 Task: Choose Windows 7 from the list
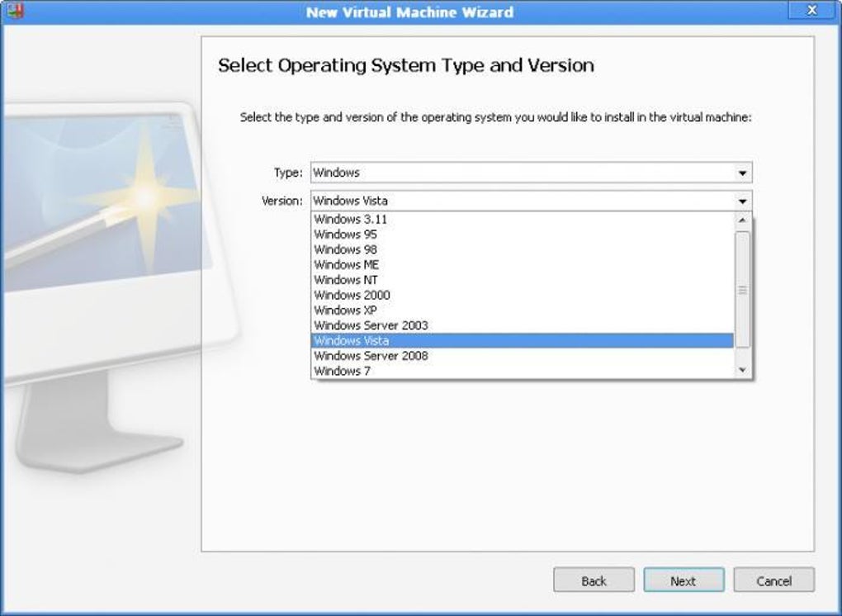[523, 371]
